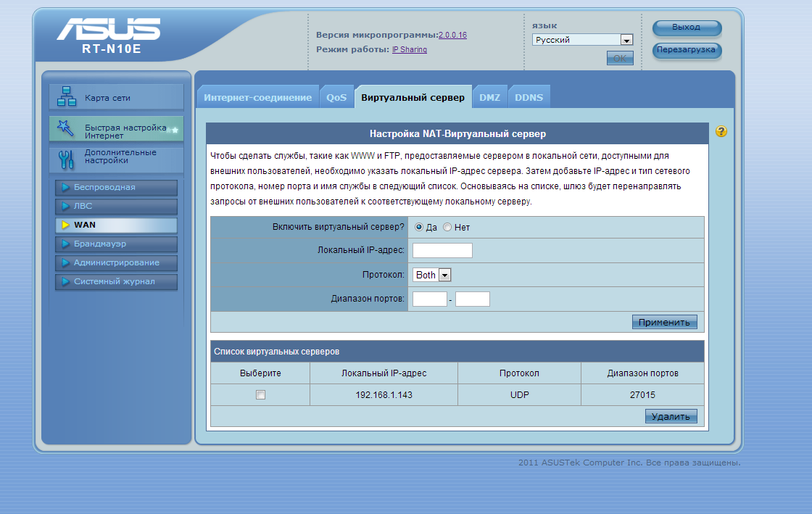The height and width of the screenshot is (514, 812).
Task: Open the Протокол Both dropdown
Action: coord(432,275)
